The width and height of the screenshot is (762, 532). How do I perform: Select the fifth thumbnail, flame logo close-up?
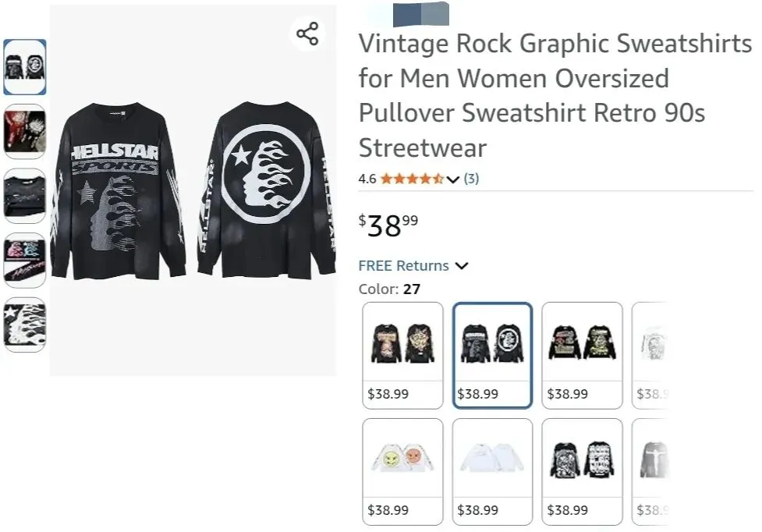(x=25, y=325)
